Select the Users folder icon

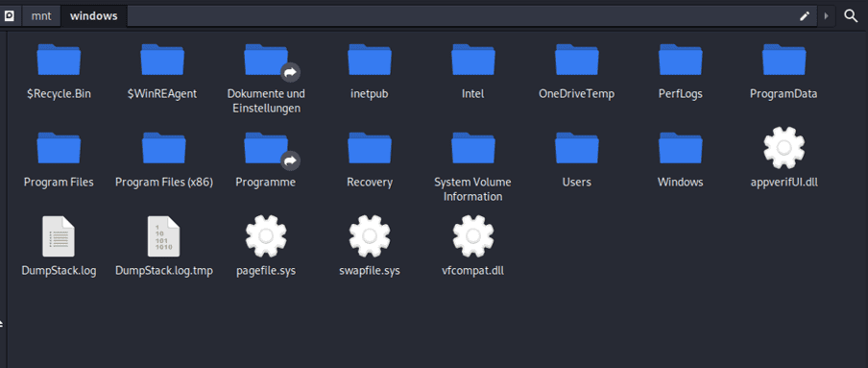click(577, 148)
